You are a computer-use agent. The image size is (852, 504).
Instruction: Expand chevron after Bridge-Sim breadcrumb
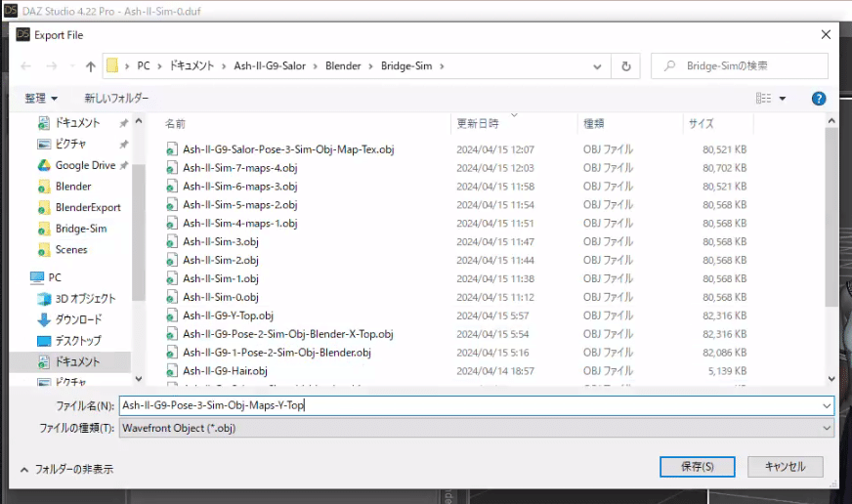click(442, 66)
